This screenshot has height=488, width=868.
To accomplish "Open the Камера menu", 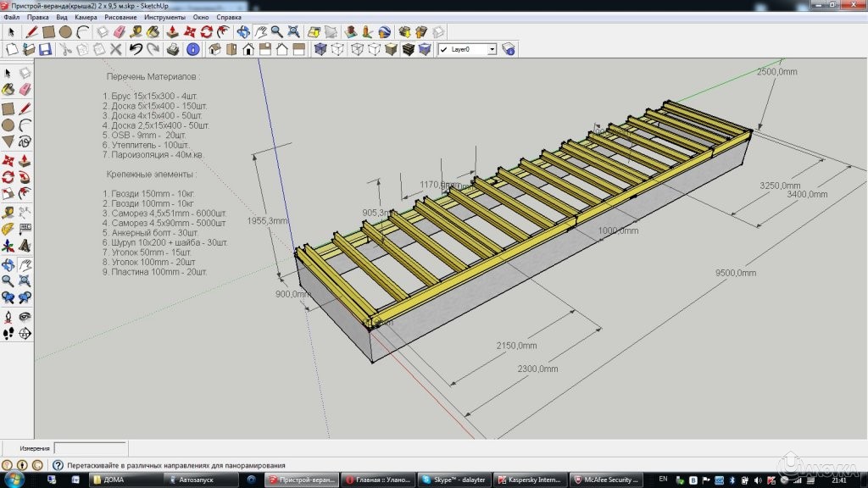I will 86,17.
